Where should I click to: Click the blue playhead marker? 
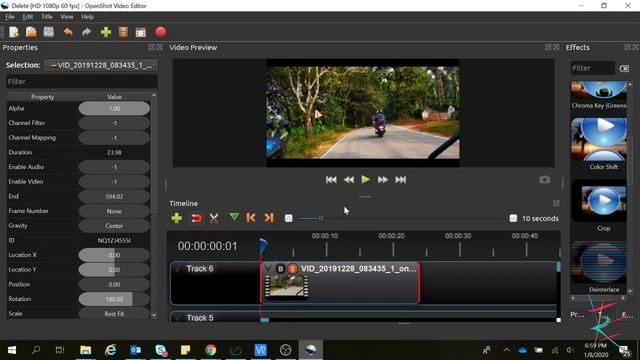264,246
